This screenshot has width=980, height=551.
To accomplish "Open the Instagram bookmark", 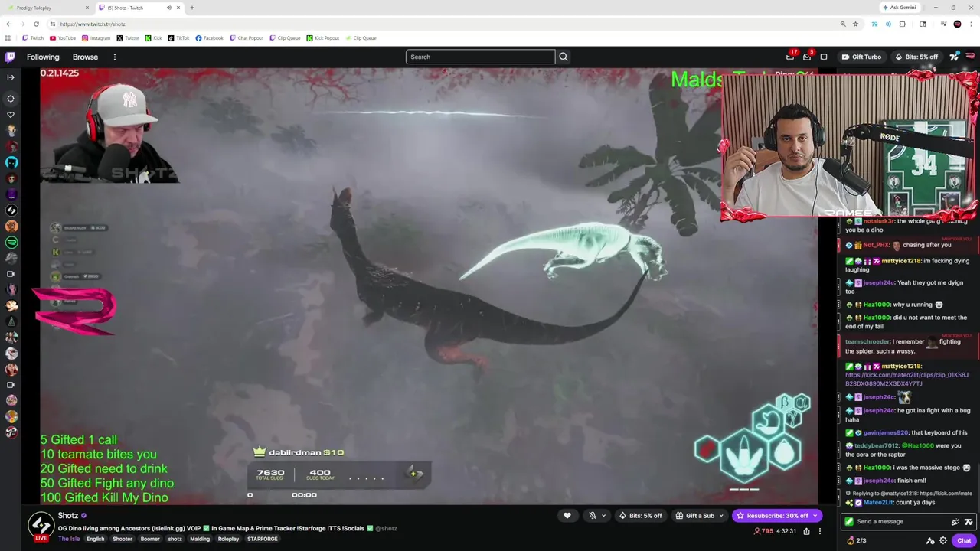I will [x=96, y=38].
